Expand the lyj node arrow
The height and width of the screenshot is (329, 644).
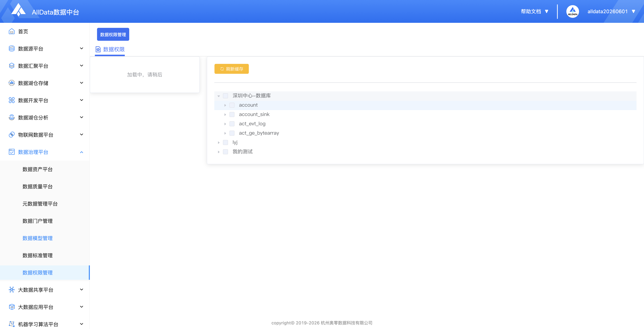click(219, 143)
